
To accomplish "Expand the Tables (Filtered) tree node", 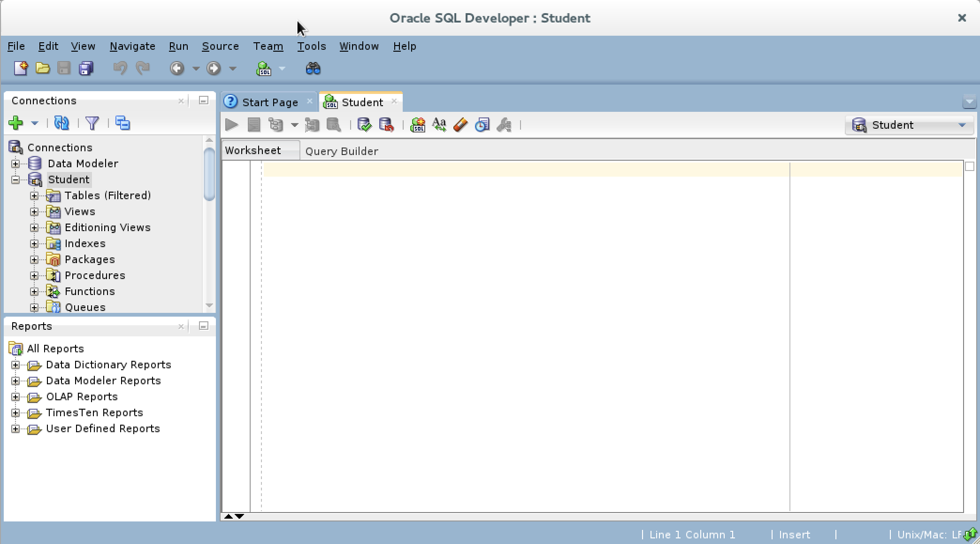I will pyautogui.click(x=33, y=195).
